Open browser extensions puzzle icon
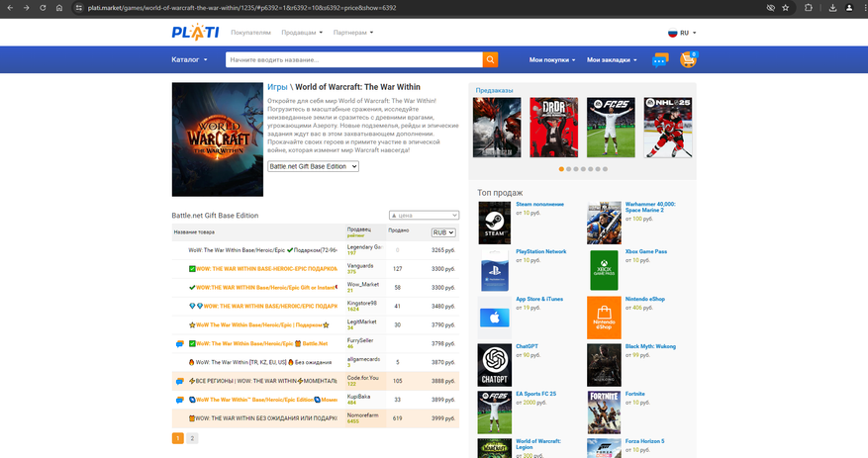Image resolution: width=868 pixels, height=458 pixels. click(809, 8)
